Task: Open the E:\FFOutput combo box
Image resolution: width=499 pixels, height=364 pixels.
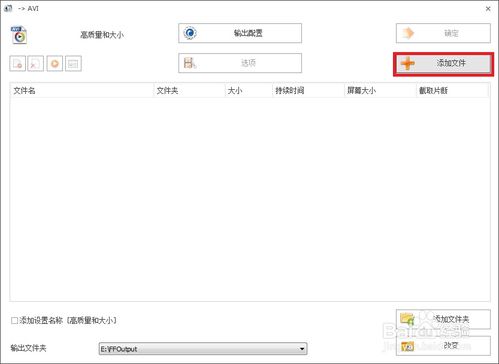Action: point(203,349)
